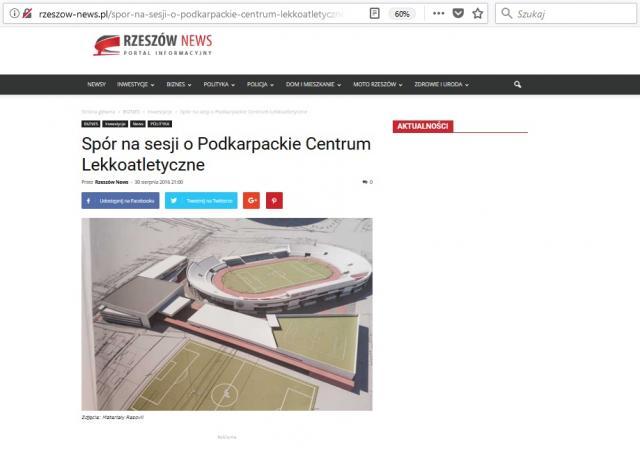This screenshot has height=456, width=640.
Task: Expand the MOTO RZESZÓW dropdown menu
Action: [x=378, y=85]
